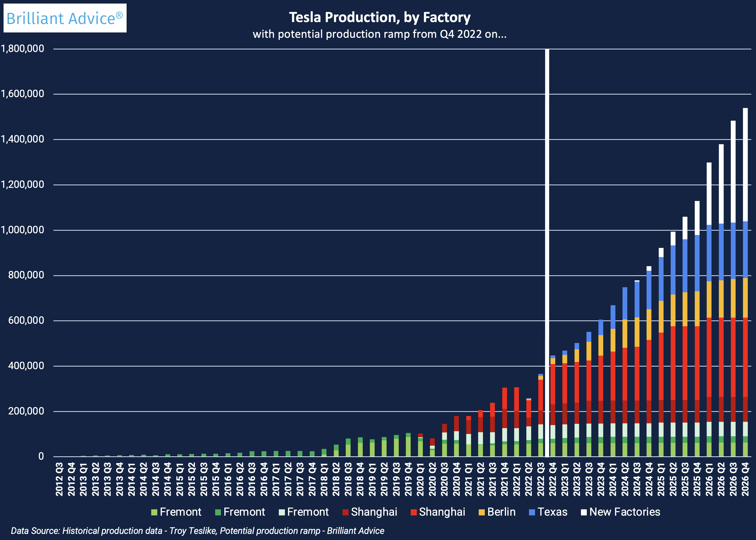Click the white vertical Q4 2022 divider bar
Image resolution: width=756 pixels, height=540 pixels.
547,253
